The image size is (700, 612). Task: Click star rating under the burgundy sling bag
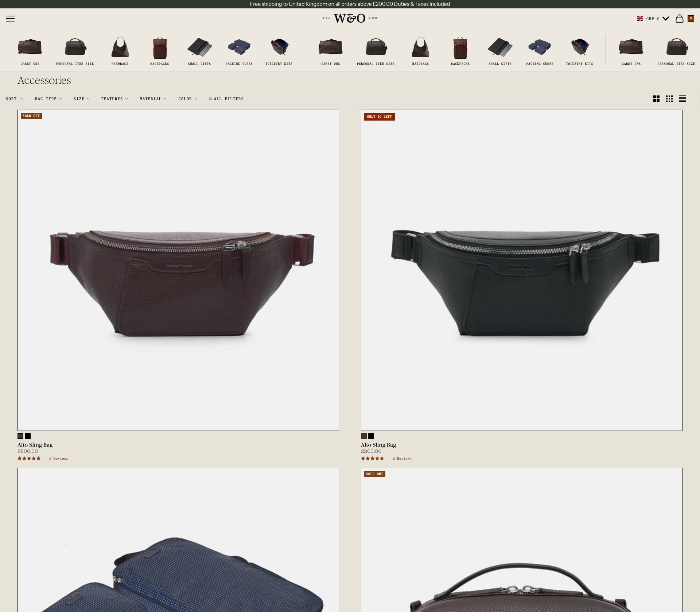29,459
